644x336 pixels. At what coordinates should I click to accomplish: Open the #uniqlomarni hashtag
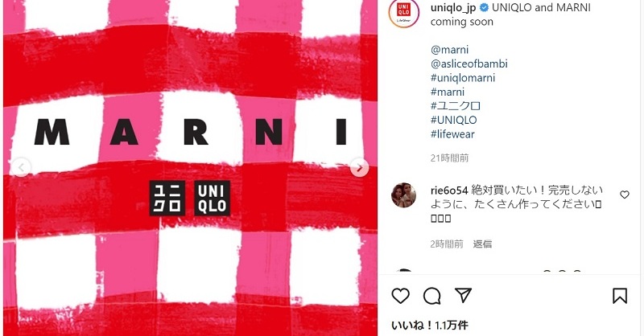coord(463,77)
